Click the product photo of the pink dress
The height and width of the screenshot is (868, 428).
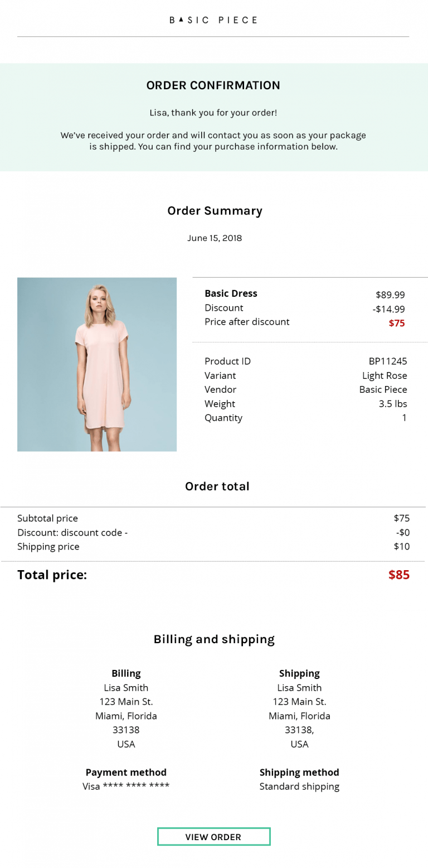pyautogui.click(x=97, y=364)
